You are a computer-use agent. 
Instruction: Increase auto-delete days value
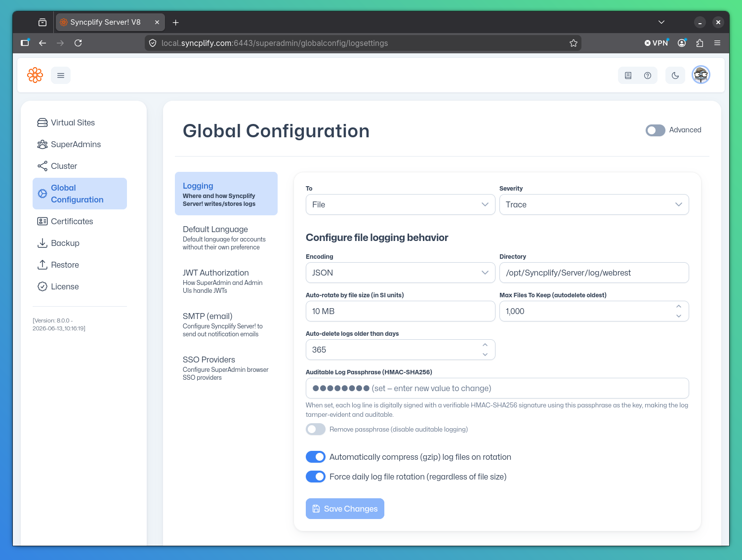(485, 345)
